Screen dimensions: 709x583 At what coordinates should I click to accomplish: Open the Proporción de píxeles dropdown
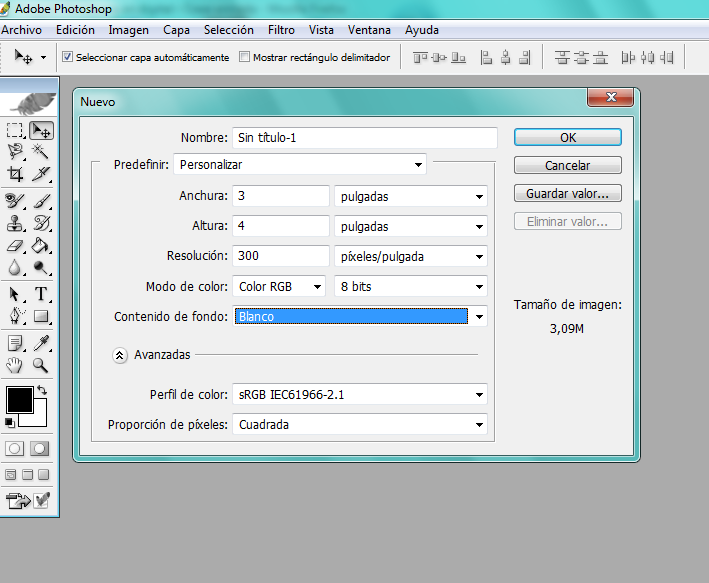pyautogui.click(x=360, y=424)
